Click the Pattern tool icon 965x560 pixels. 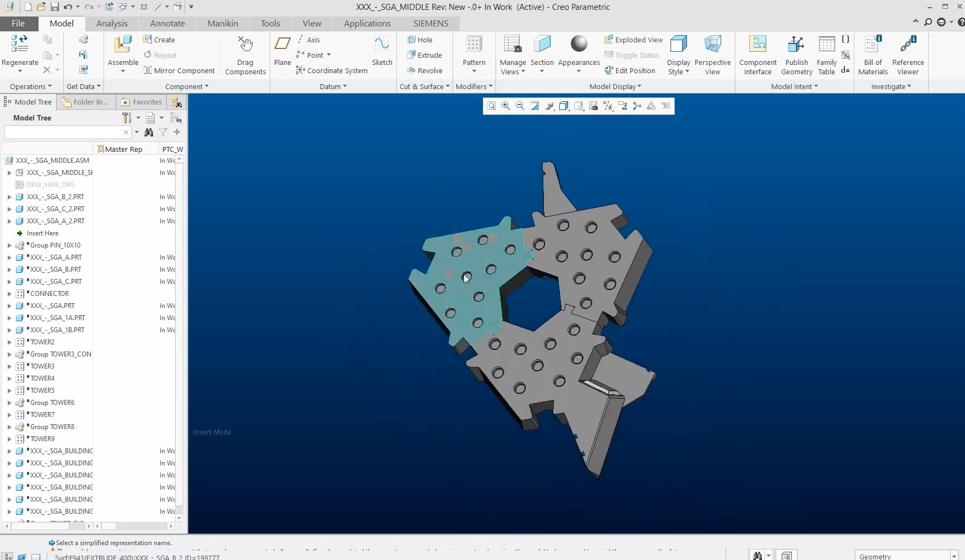473,44
